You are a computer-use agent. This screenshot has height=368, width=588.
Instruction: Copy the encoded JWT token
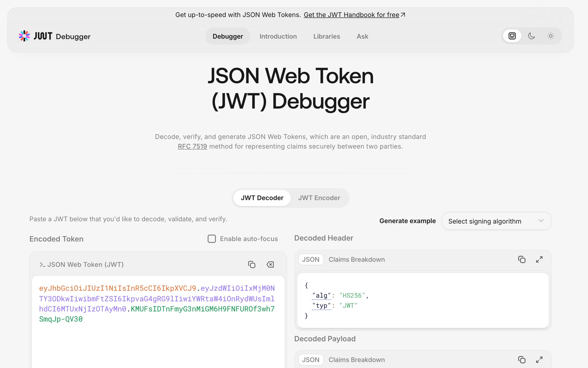tap(252, 264)
